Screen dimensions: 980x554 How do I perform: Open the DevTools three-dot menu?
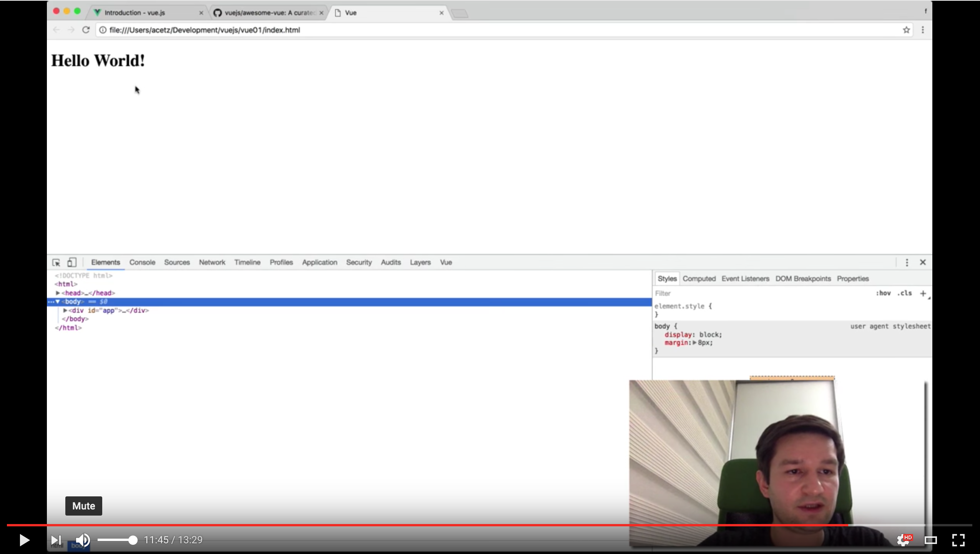[907, 262]
